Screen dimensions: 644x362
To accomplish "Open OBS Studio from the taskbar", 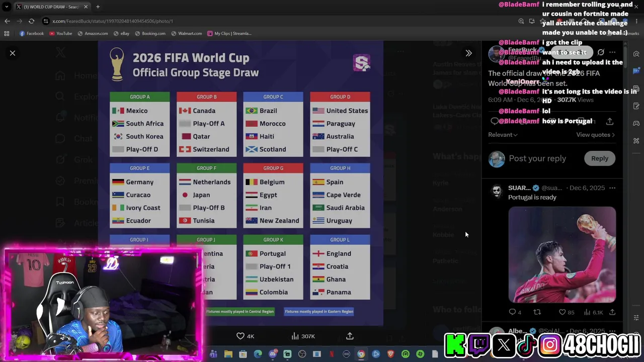I will (x=302, y=354).
